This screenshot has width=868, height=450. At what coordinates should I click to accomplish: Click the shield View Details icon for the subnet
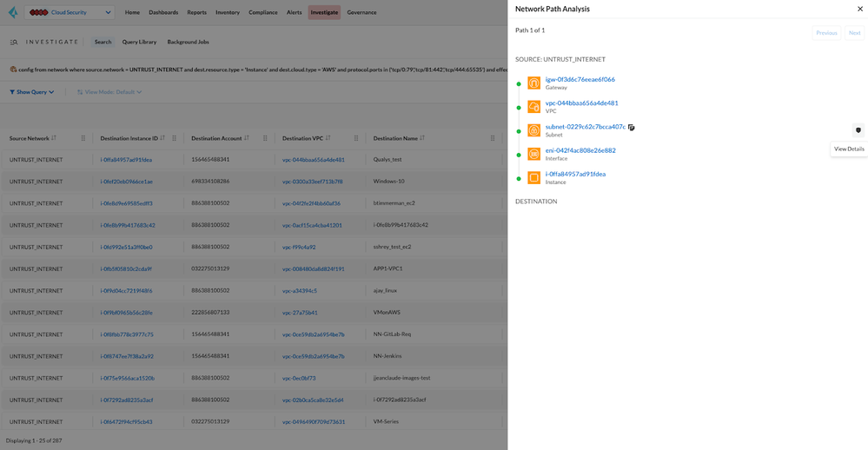[x=858, y=130]
